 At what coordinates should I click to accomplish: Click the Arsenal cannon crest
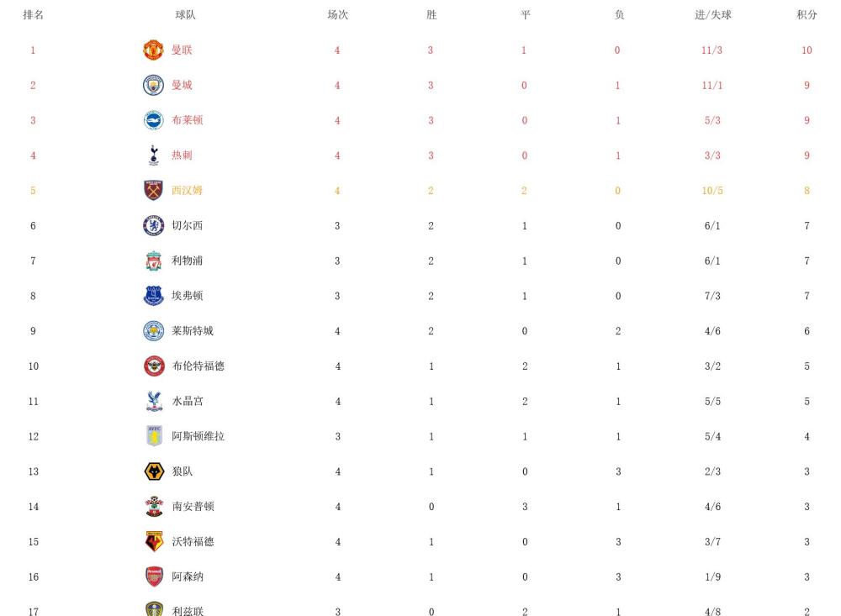[x=155, y=577]
